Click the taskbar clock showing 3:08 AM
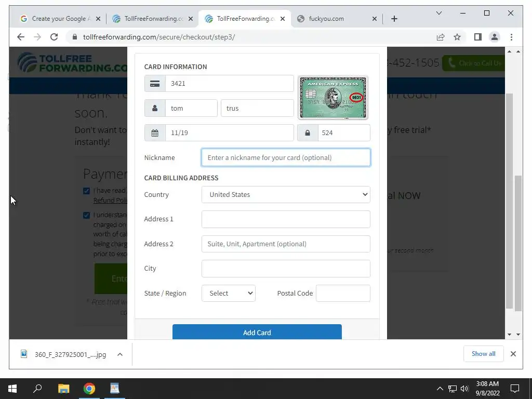This screenshot has width=532, height=399. (x=487, y=389)
